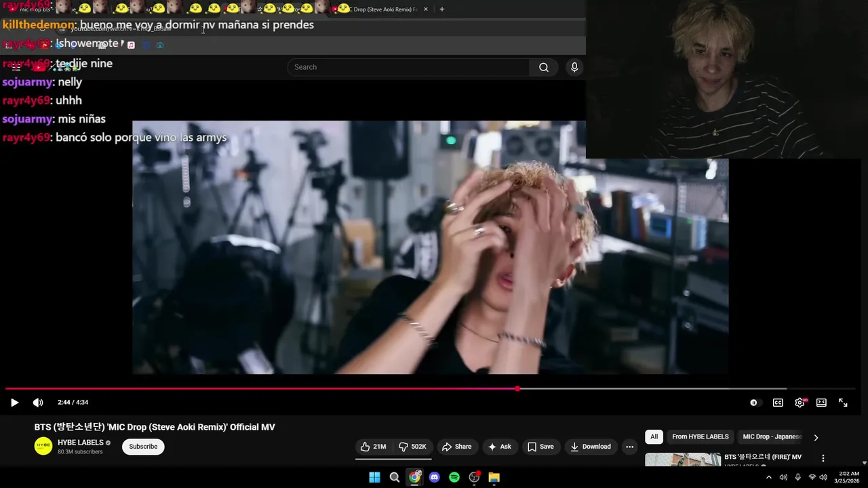The image size is (868, 488).
Task: Select the All filter chip
Action: (x=654, y=437)
